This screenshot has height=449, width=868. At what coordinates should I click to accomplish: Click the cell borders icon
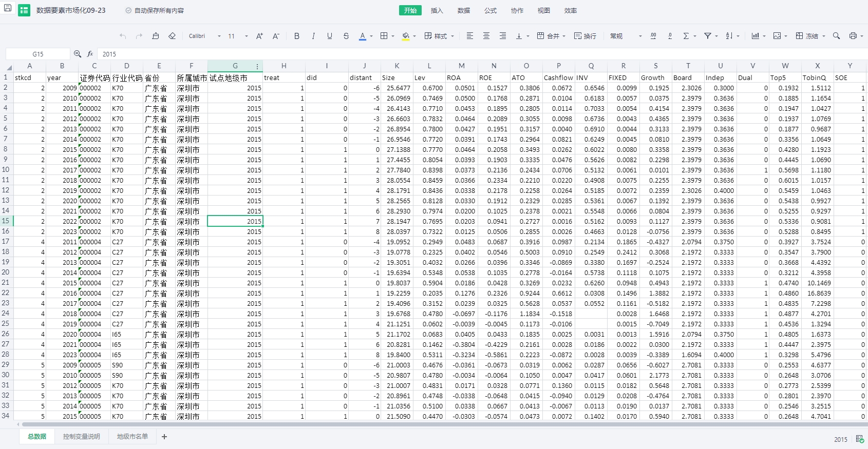coord(384,36)
